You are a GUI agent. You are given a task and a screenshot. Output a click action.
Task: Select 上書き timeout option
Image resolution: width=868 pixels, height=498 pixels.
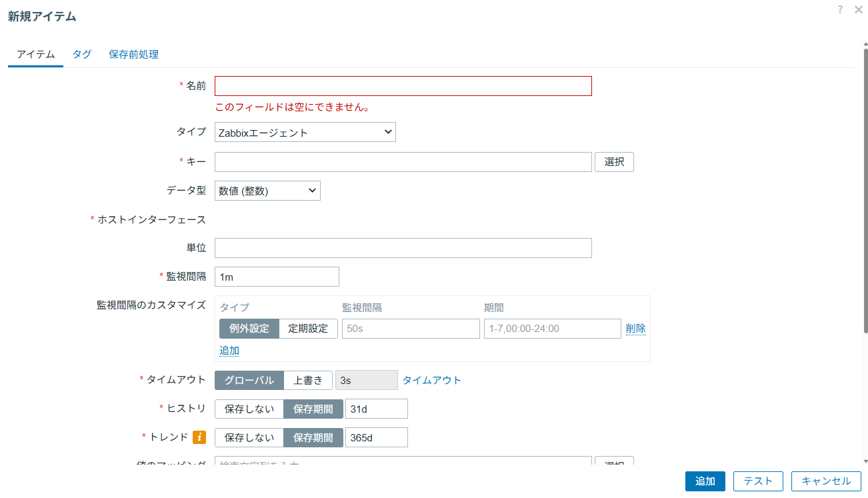click(x=308, y=380)
